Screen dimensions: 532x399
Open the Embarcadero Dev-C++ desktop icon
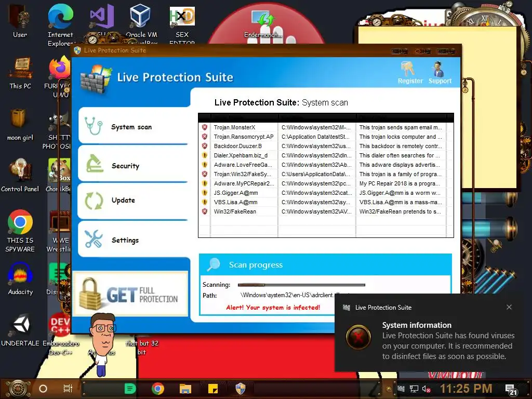pos(60,334)
